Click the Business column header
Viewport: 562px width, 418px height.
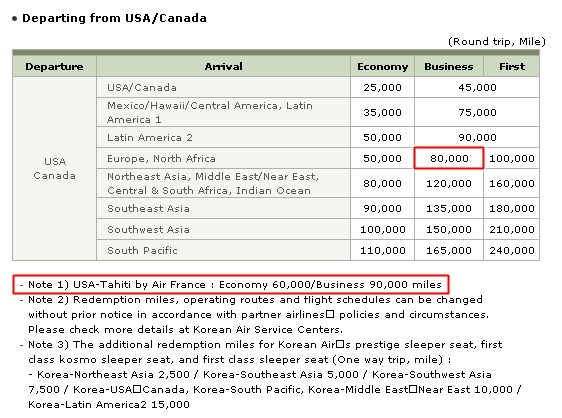(449, 66)
